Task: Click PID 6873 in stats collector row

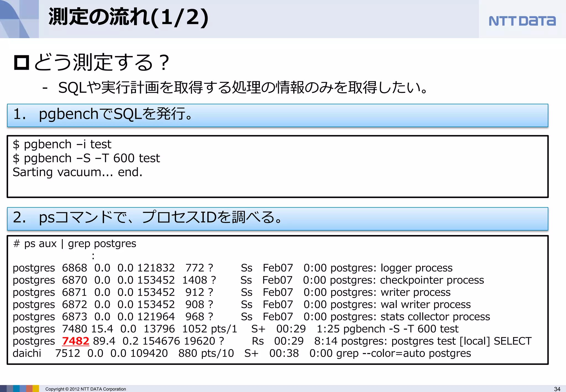Action: pyautogui.click(x=74, y=317)
